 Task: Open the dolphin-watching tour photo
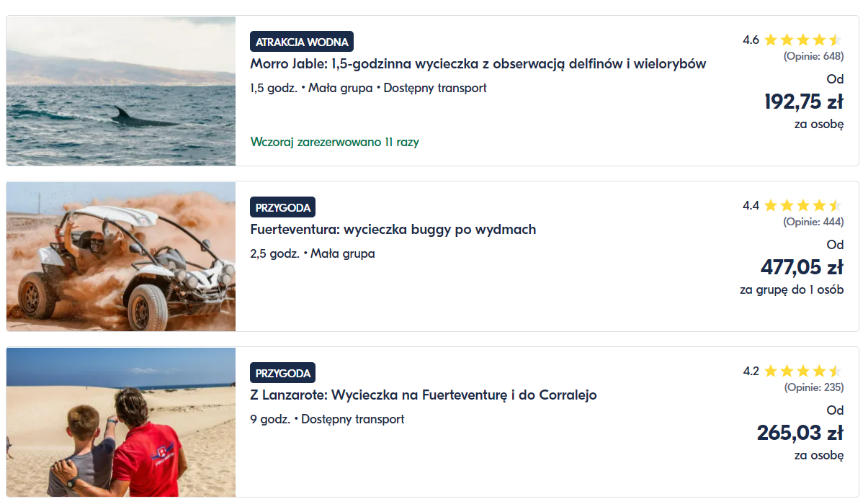[x=121, y=91]
